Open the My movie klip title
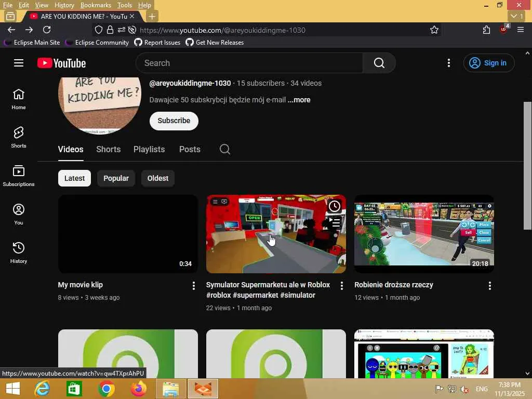 (81, 285)
